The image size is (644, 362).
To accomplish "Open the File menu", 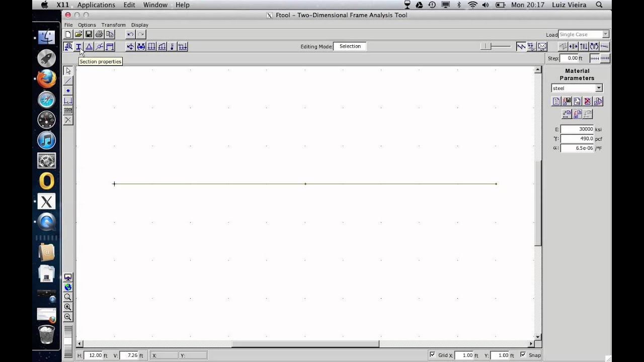I will (68, 25).
